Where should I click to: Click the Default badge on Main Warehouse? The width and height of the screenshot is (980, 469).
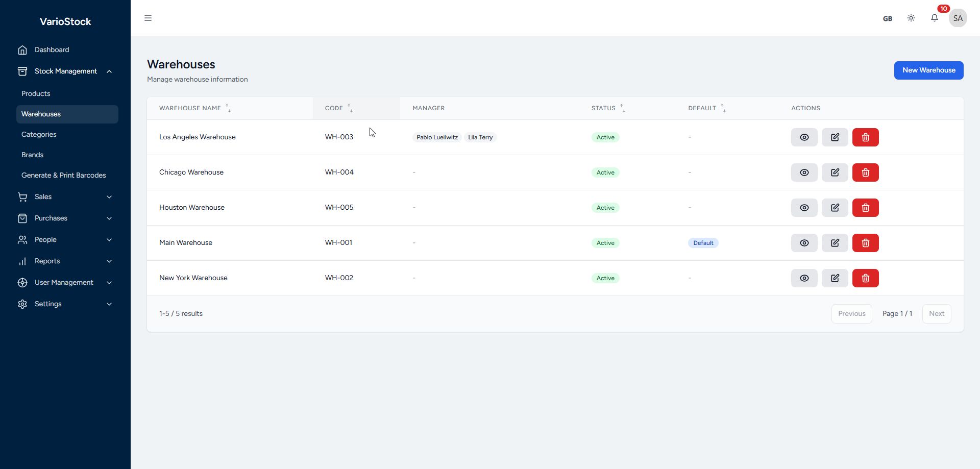click(703, 243)
